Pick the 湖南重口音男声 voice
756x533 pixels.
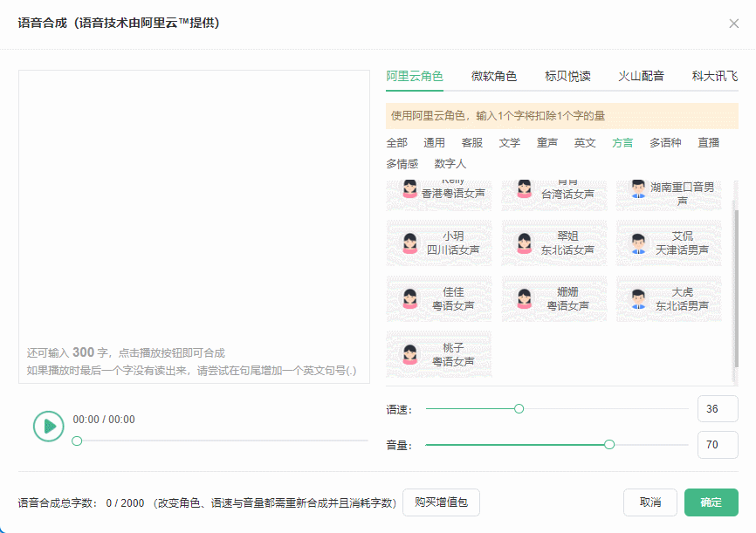(669, 195)
